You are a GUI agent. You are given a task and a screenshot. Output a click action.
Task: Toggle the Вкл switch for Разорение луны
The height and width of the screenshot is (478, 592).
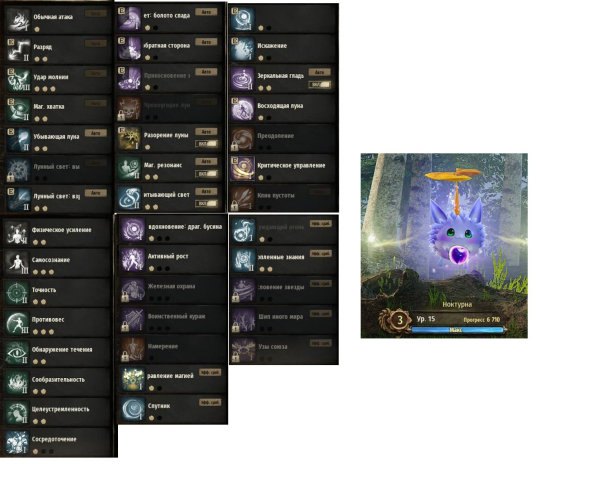pos(206,144)
